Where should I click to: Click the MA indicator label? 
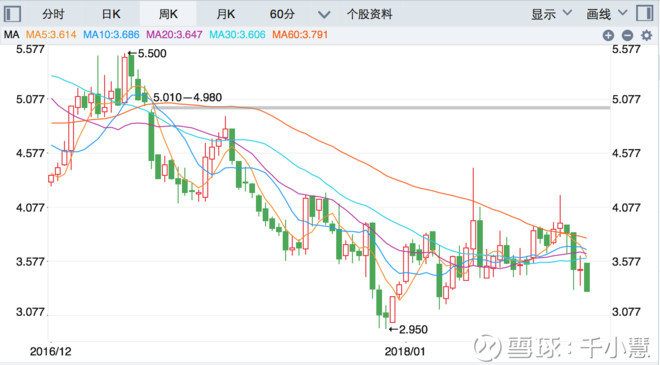[11, 35]
